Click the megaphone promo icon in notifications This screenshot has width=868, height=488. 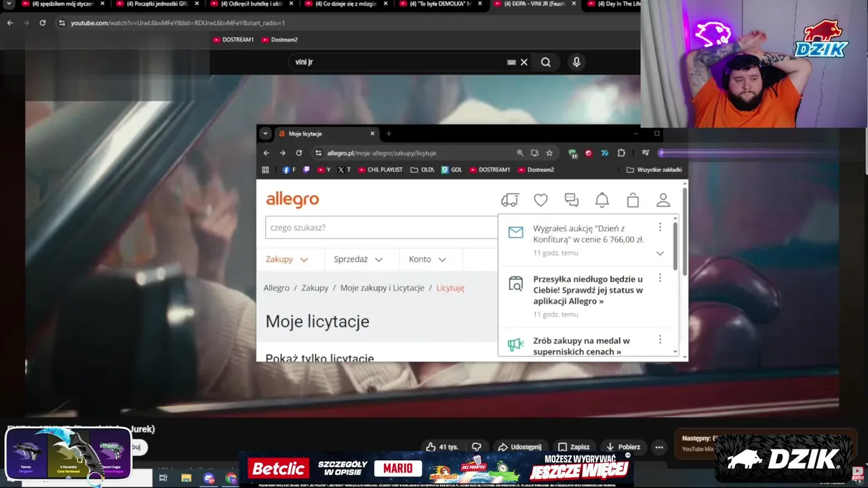(x=516, y=344)
